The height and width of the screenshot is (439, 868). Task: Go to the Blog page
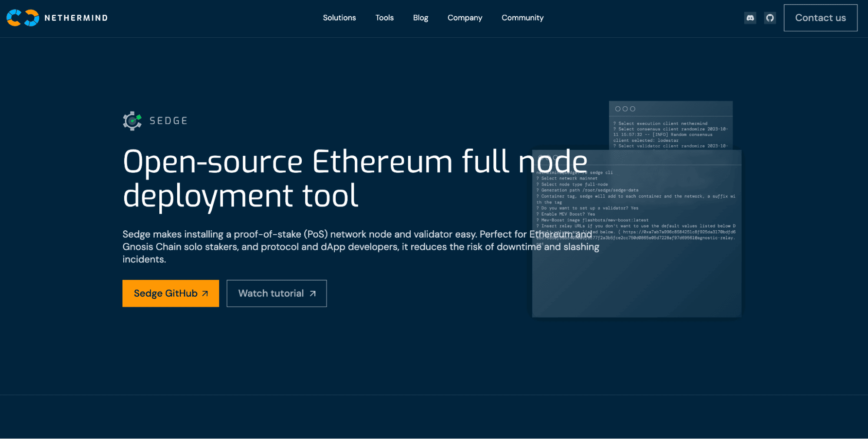pyautogui.click(x=420, y=18)
